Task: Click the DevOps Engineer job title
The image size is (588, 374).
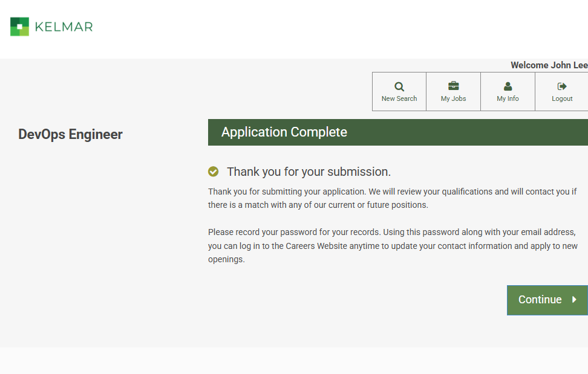Action: 70,134
